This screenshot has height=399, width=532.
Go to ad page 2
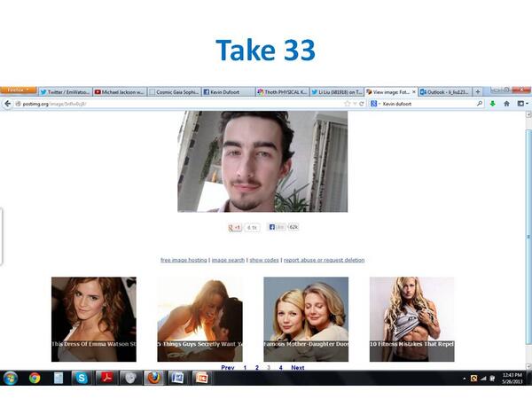point(257,367)
